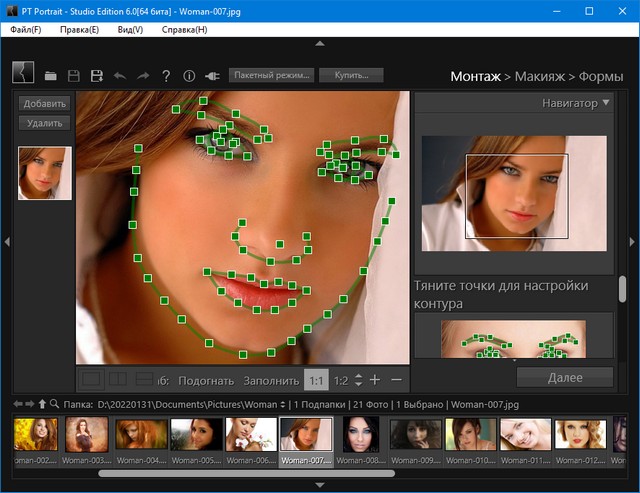
Task: Select the Woman-008 thumbnail in filmstrip
Action: pos(361,435)
